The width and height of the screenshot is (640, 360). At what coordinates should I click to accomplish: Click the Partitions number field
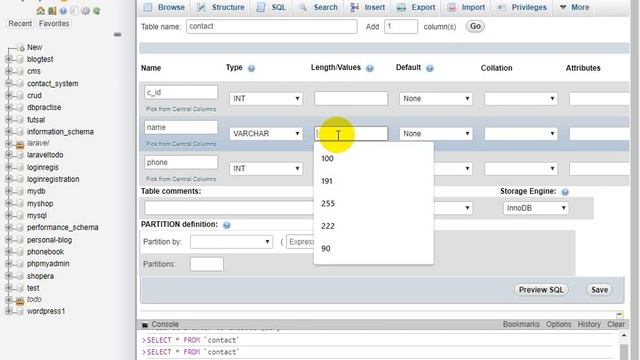coord(207,264)
